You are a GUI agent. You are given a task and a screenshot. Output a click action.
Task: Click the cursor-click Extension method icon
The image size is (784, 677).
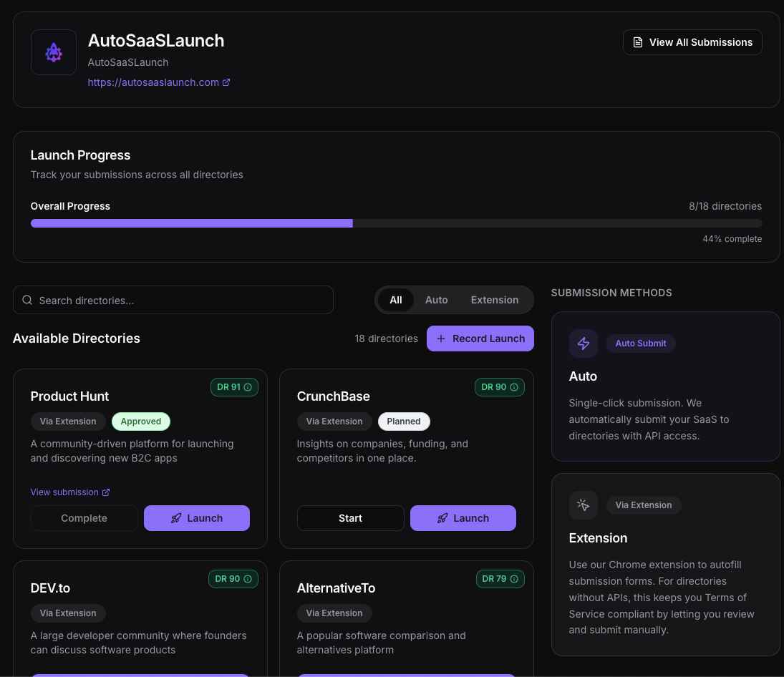[x=583, y=505]
